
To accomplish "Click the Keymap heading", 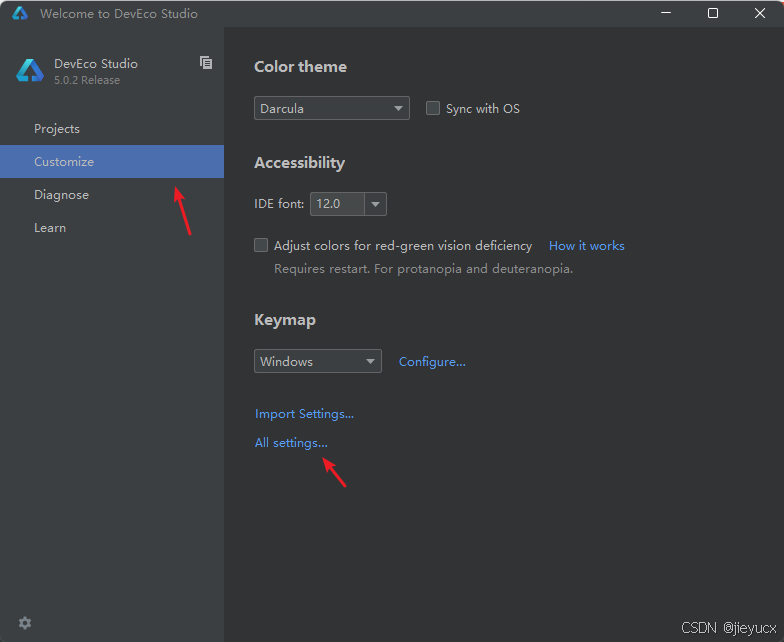I will point(285,320).
